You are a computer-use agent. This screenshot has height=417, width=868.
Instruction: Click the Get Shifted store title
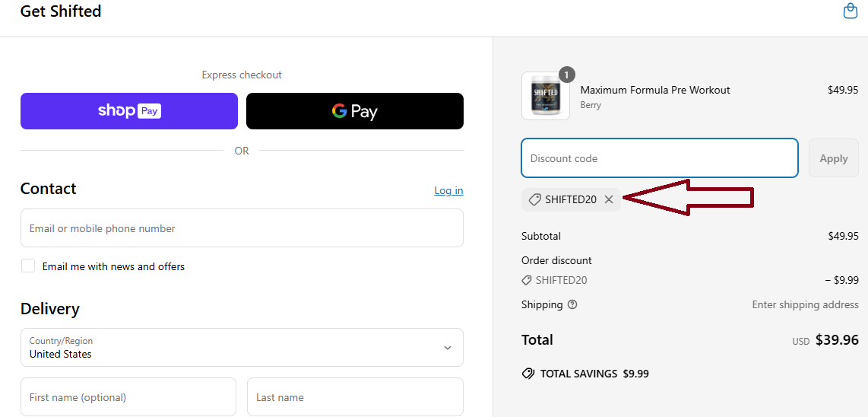coord(61,11)
